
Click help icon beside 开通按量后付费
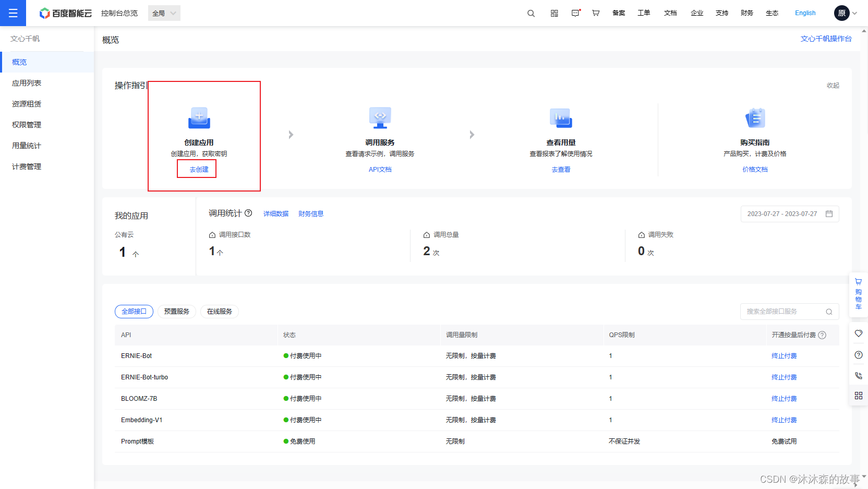click(822, 335)
